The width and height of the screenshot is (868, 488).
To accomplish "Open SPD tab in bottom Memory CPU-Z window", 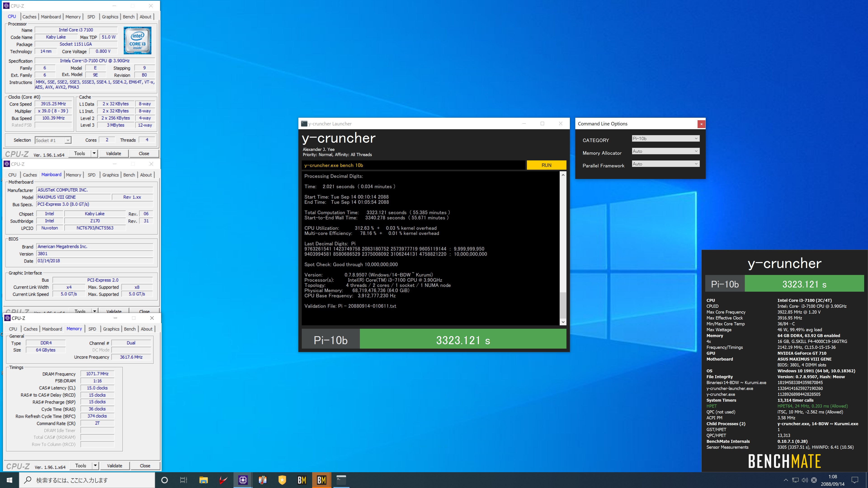I will pos(92,329).
